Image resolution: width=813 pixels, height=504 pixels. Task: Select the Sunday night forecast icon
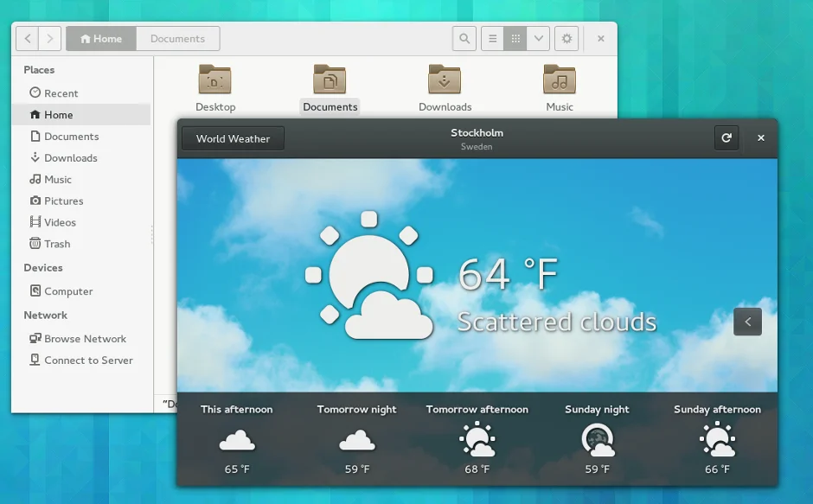coord(597,441)
